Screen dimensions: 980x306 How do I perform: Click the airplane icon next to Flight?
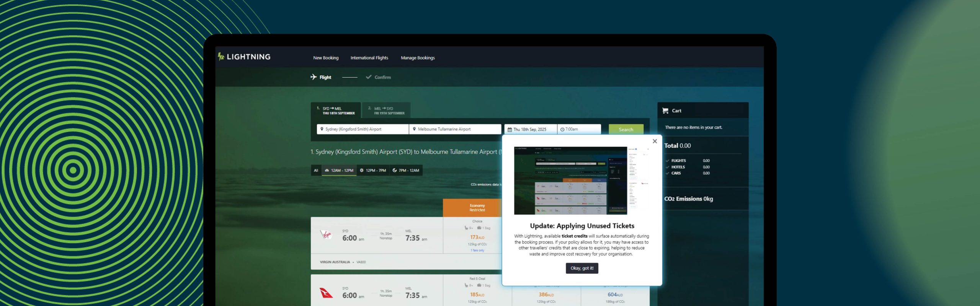coord(314,77)
